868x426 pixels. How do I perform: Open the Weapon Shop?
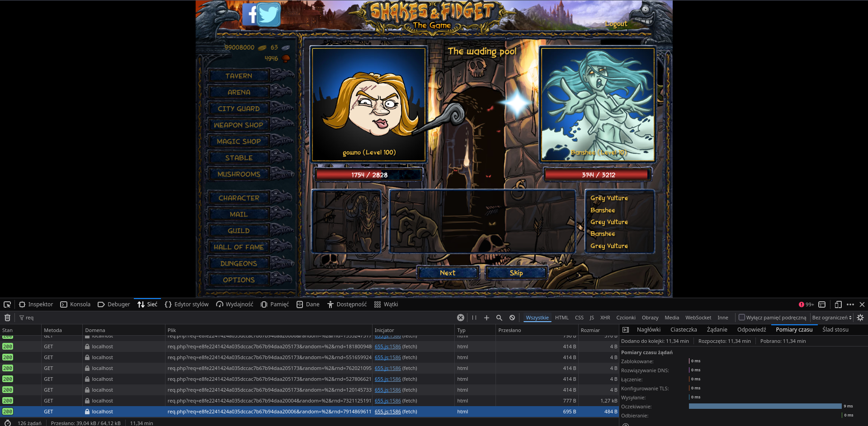pos(239,125)
